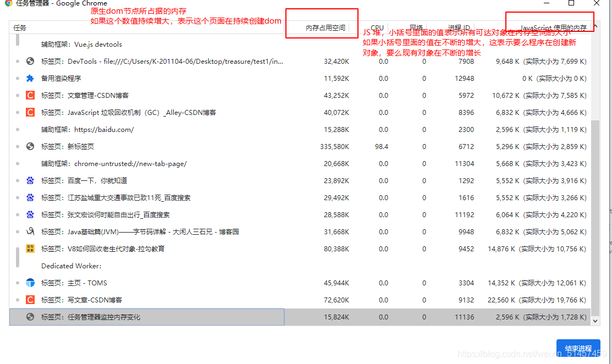
Task: Sort by 内存占用空间 column header
Action: [x=326, y=27]
